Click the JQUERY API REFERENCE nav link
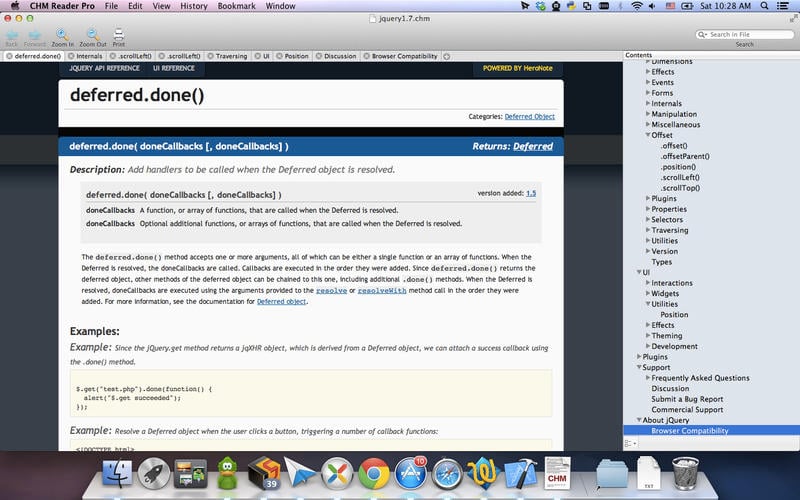 point(104,68)
